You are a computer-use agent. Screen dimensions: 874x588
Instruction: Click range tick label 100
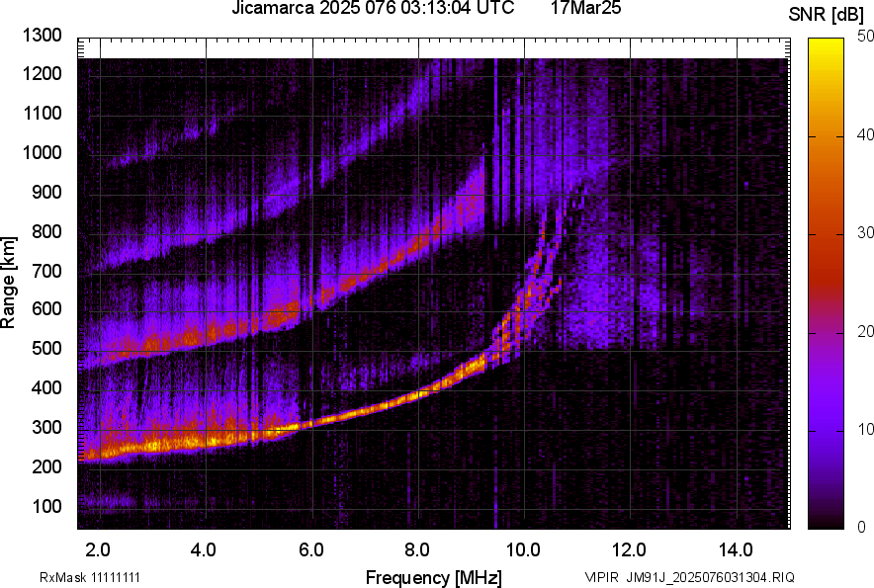coord(46,506)
